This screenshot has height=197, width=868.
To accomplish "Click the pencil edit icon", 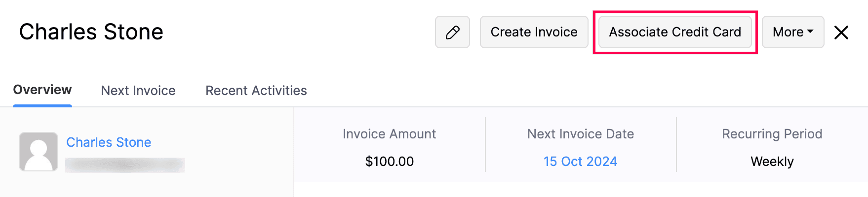I will (452, 32).
